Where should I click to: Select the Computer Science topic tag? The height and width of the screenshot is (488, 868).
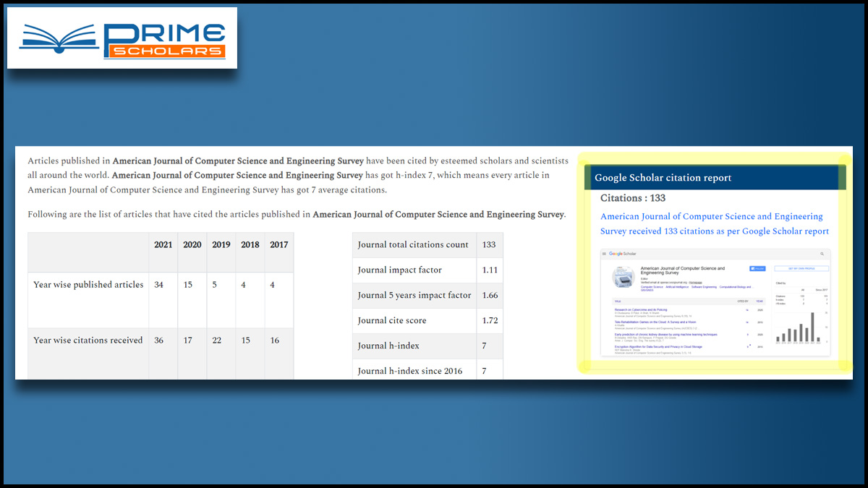click(651, 287)
